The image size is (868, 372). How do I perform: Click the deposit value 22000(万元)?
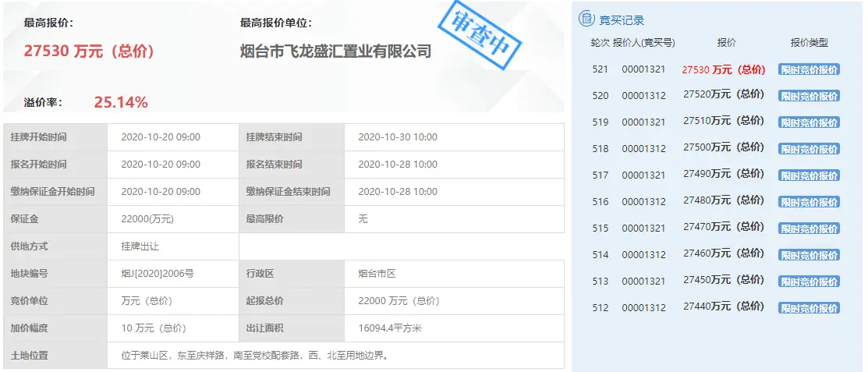click(147, 219)
